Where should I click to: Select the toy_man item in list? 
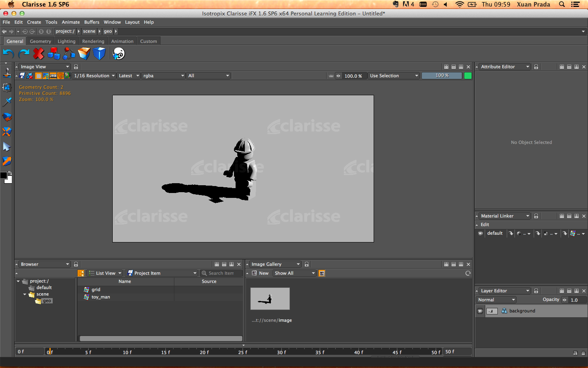coord(100,297)
